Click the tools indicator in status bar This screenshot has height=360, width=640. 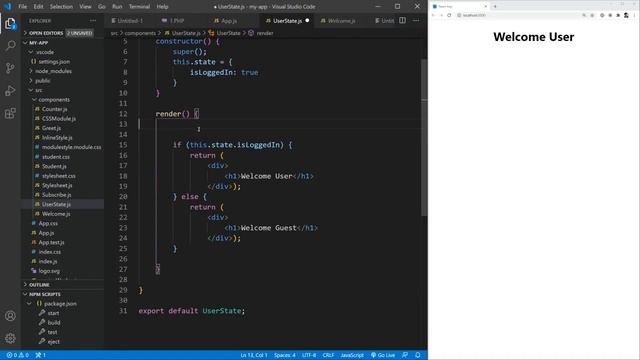[x=40, y=355]
